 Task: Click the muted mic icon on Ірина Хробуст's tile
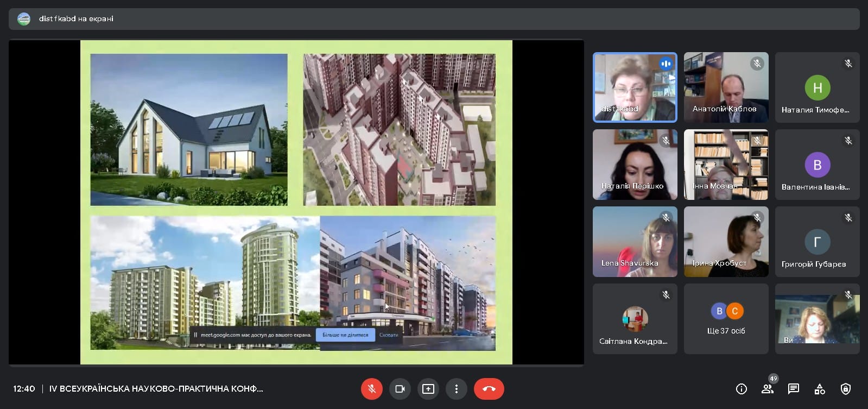pyautogui.click(x=757, y=218)
